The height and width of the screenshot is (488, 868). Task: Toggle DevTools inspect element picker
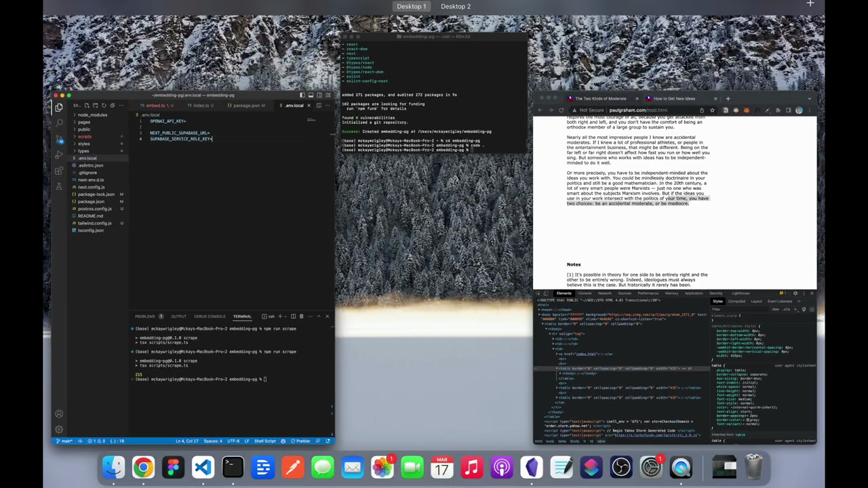[x=538, y=293]
